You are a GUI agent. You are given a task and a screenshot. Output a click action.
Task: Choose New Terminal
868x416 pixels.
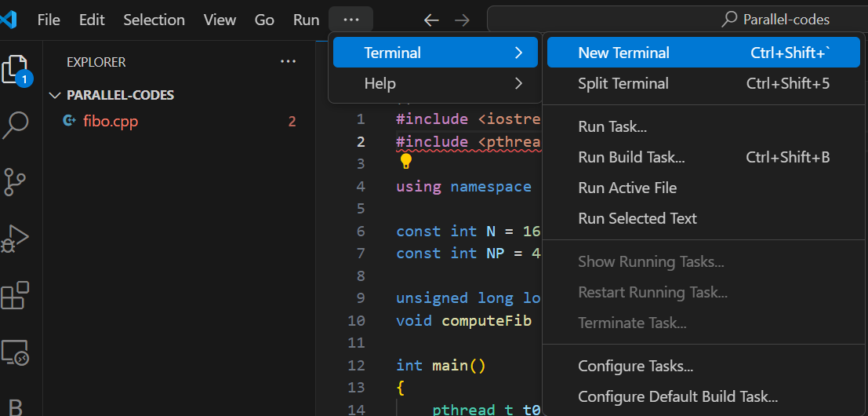(x=703, y=53)
